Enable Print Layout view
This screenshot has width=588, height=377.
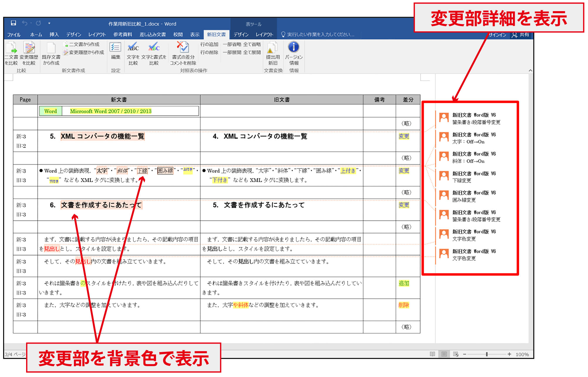pos(443,354)
